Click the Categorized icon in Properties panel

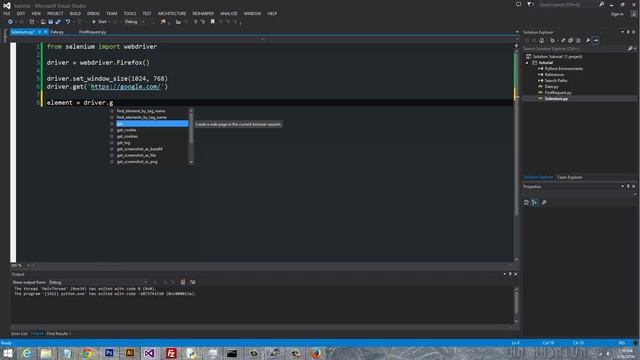click(527, 202)
